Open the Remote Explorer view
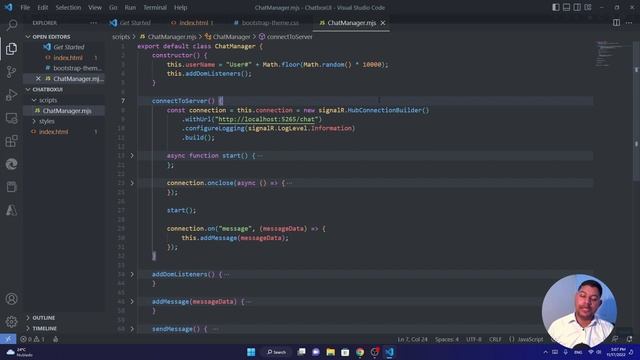 (11, 118)
